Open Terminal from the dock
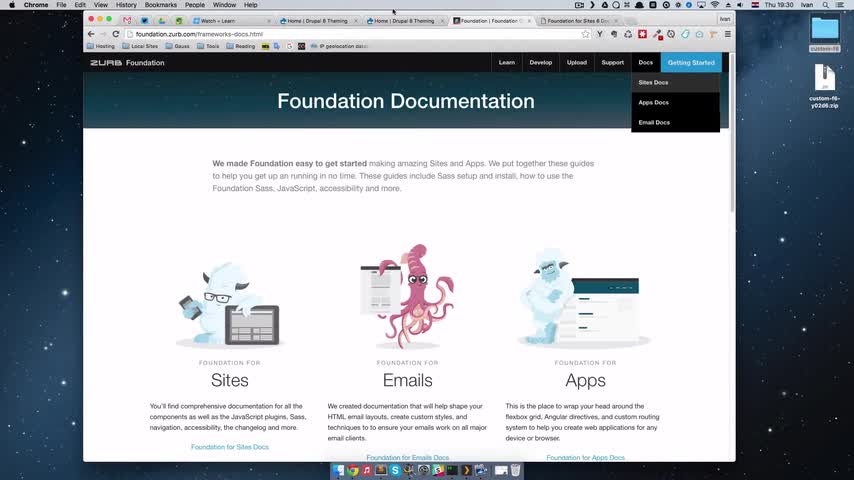Image resolution: width=854 pixels, height=480 pixels. [452, 470]
